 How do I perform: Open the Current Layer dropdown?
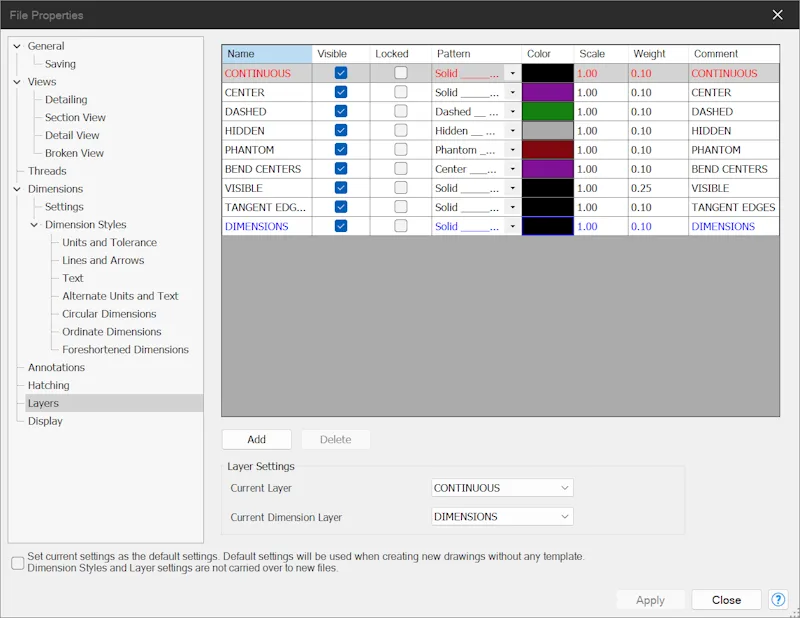(x=502, y=488)
